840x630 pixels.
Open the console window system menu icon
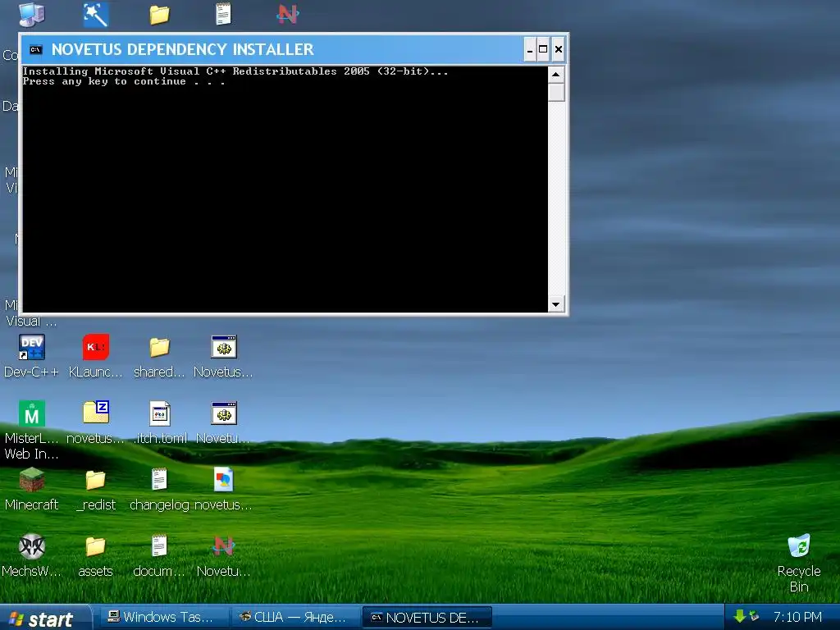(36, 49)
